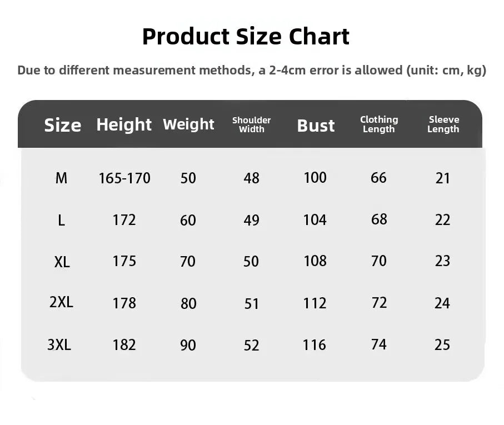The height and width of the screenshot is (425, 504).
Task: Select the L size row label
Action: click(x=61, y=220)
